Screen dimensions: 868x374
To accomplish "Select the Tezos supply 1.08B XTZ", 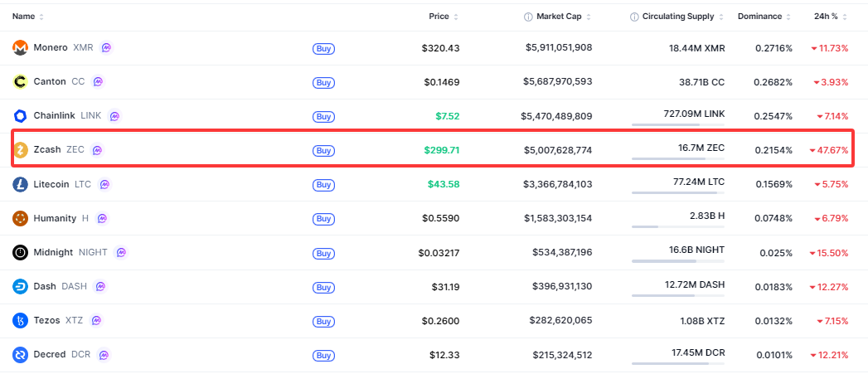I will (x=701, y=320).
